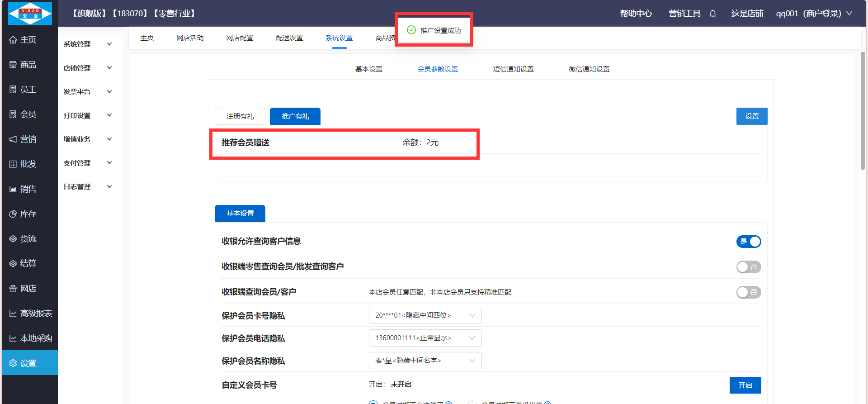Viewport: 868px width, 404px height.
Task: Click the 开启 button for 自定义会员卡号
Action: pyautogui.click(x=745, y=385)
